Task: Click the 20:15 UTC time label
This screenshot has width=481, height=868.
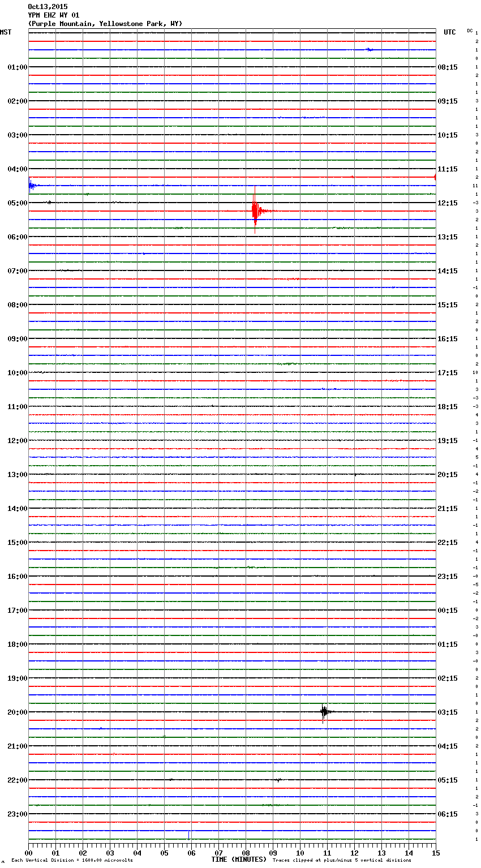Action: tap(448, 475)
